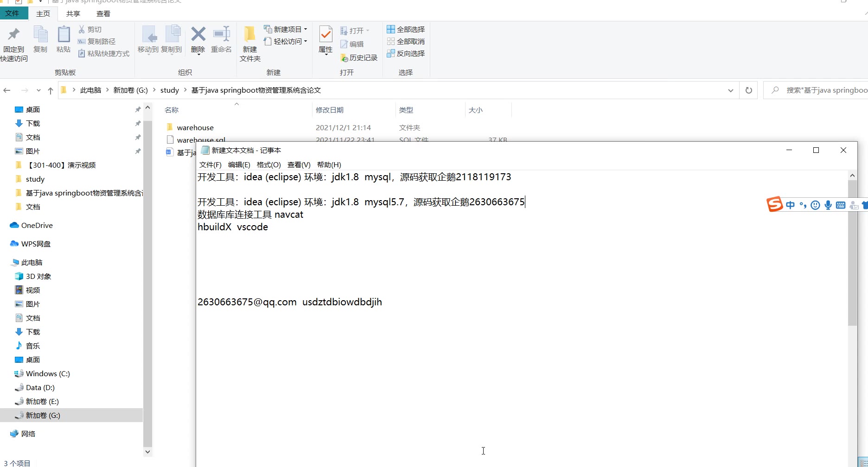Open Notepad Help (帮助) menu
Screen dimensions: 868x467
pos(329,164)
